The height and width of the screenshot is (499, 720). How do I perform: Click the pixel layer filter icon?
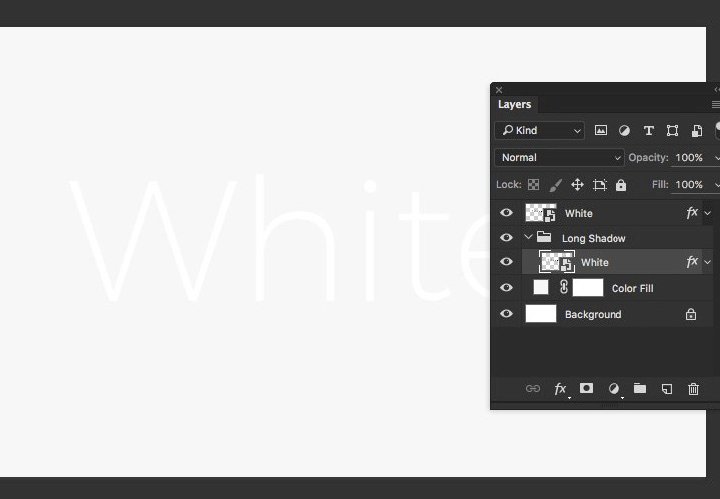pos(601,130)
